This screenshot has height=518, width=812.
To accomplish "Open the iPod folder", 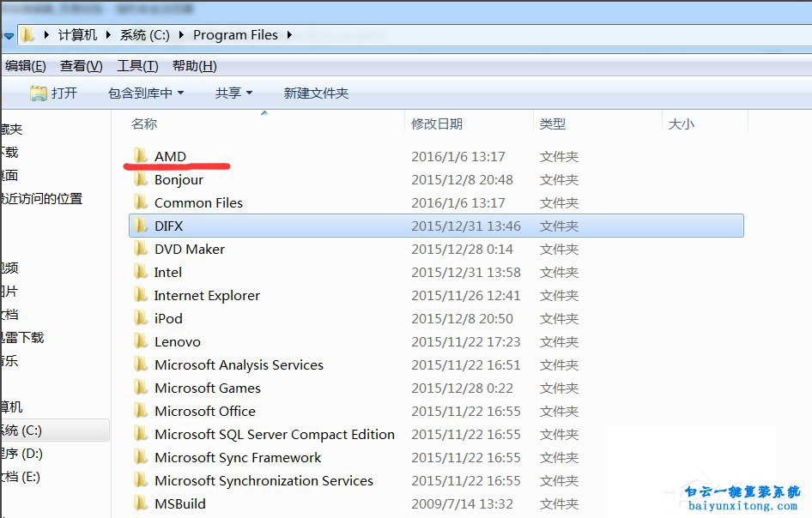I will (167, 318).
